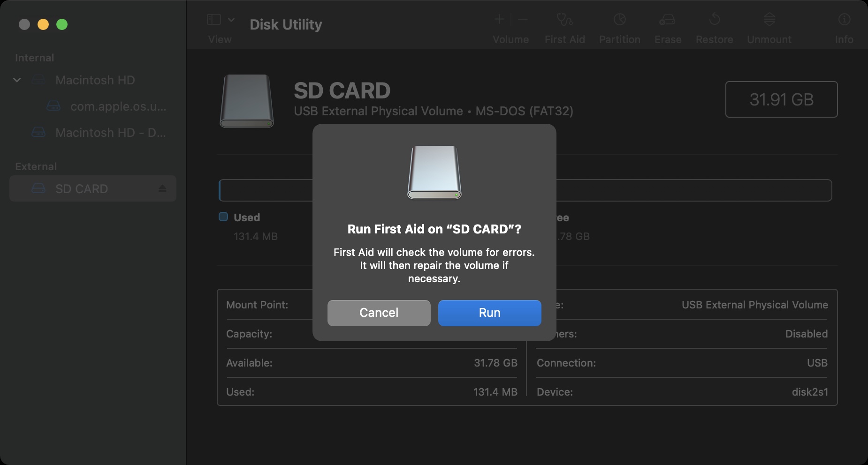Click the Used 131.4 MB table value

coord(495,392)
